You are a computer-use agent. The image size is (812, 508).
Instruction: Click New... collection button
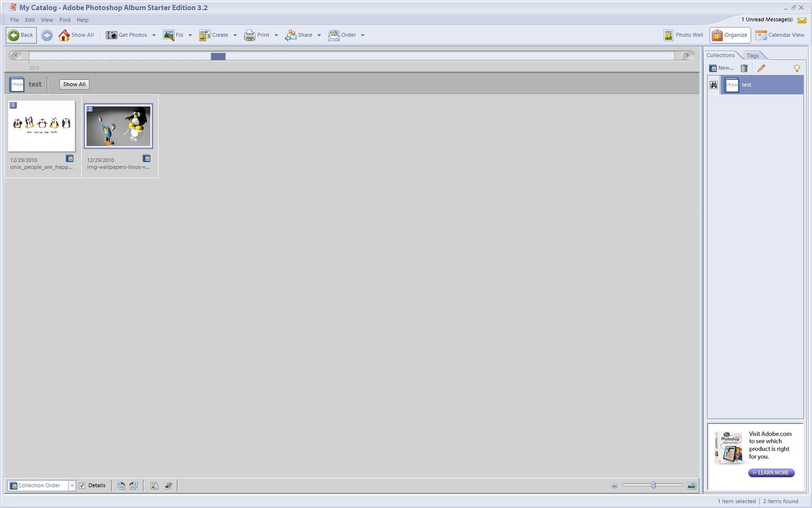click(721, 68)
